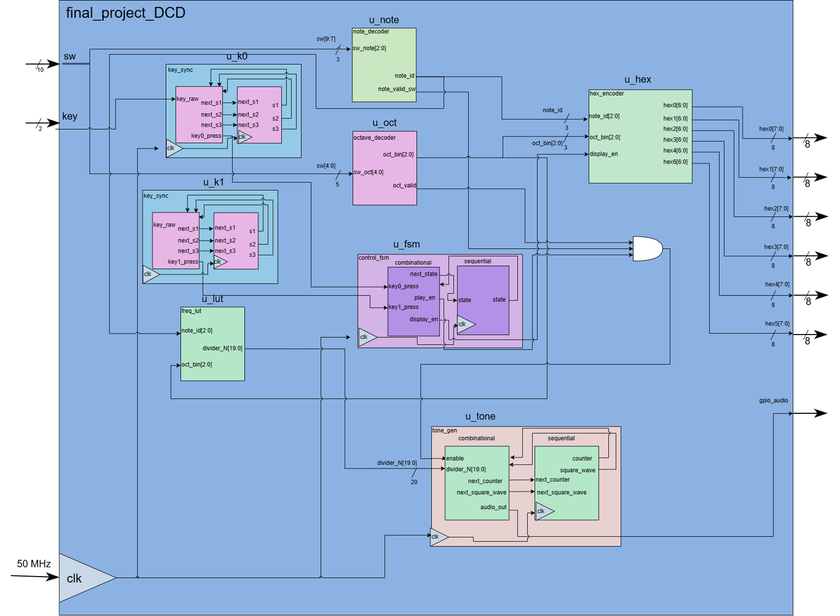Viewport: 840px width, 616px height.
Task: Select the freq_lut block
Action: coord(213,344)
